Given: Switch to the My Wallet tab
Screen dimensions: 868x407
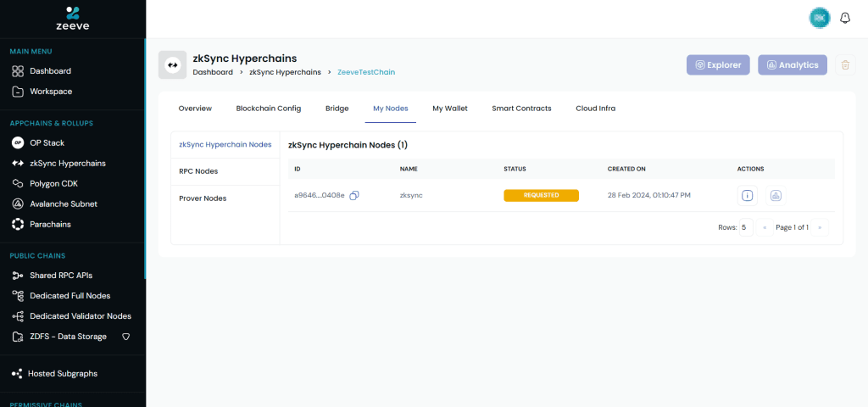Looking at the screenshot, I should point(450,109).
